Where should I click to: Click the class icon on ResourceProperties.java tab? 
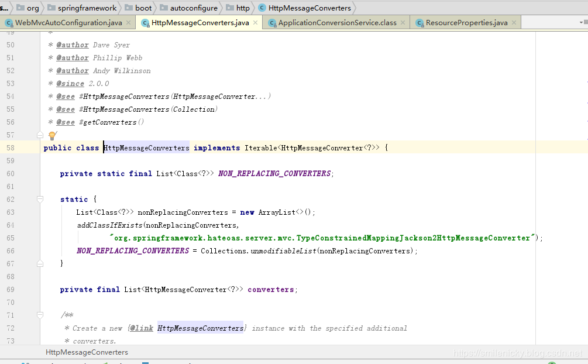click(419, 23)
